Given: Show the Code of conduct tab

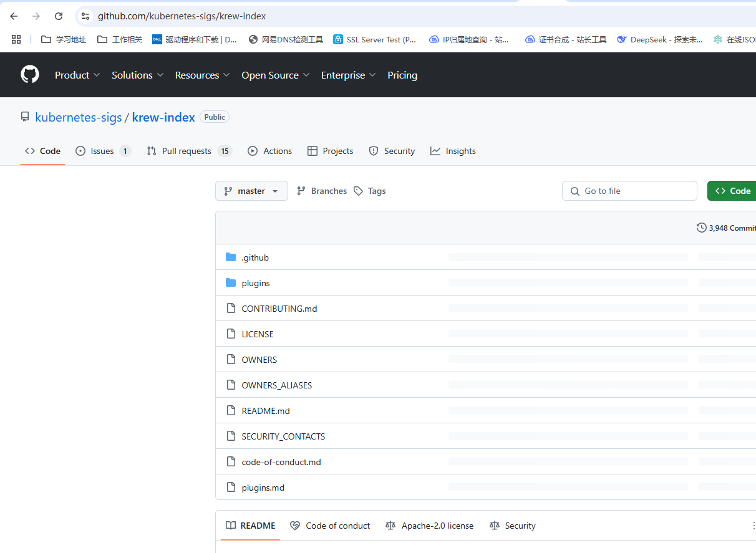Looking at the screenshot, I should (330, 526).
